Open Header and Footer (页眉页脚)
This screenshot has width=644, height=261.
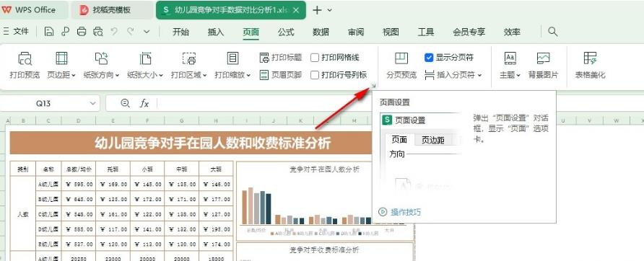tap(281, 75)
